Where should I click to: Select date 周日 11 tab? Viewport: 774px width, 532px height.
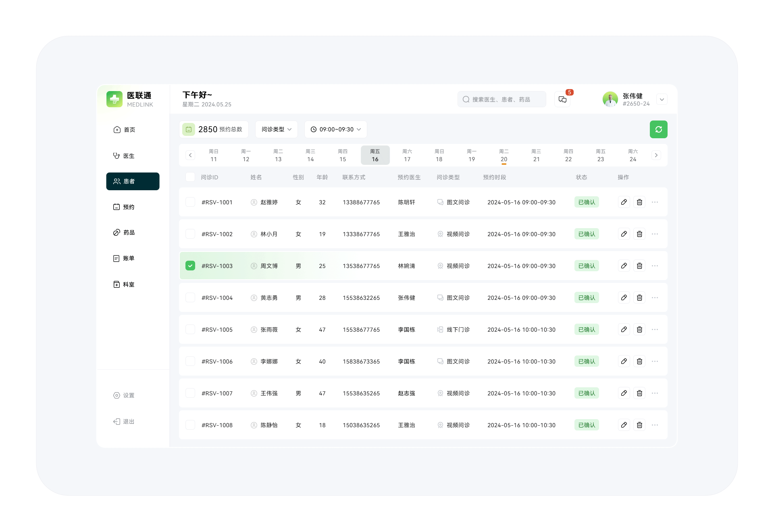[214, 155]
